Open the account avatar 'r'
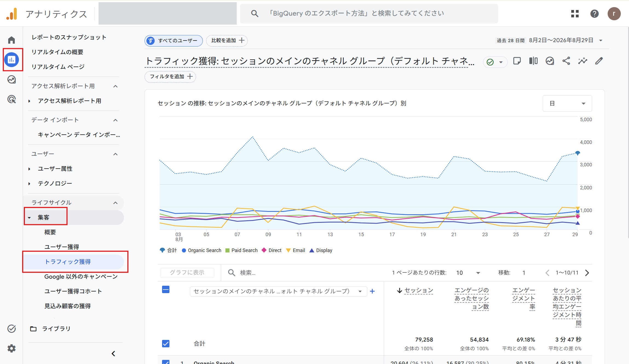This screenshot has height=364, width=629. coord(614,14)
